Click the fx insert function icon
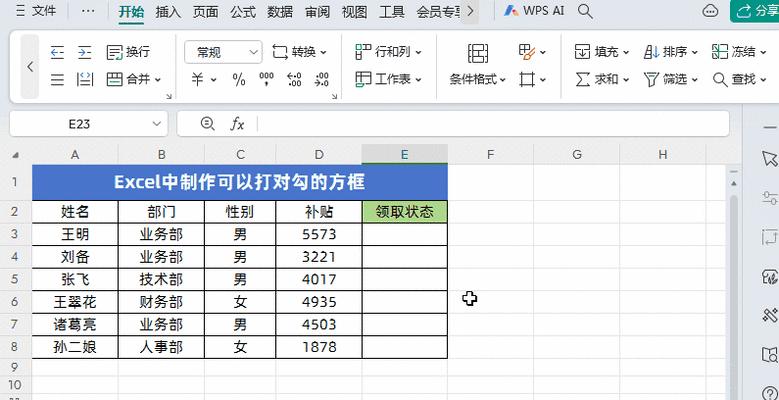 [x=237, y=124]
